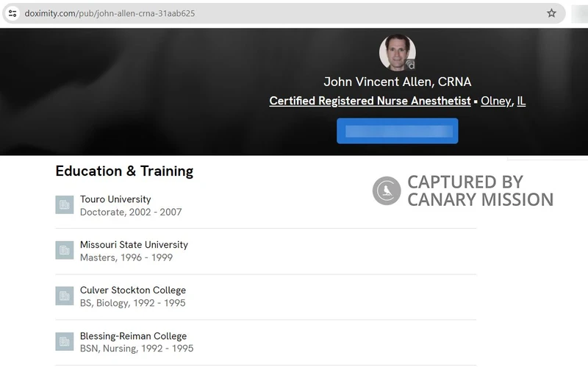Click the Culver Stockton College building icon
Screen dimensions: 588x367
tap(65, 296)
